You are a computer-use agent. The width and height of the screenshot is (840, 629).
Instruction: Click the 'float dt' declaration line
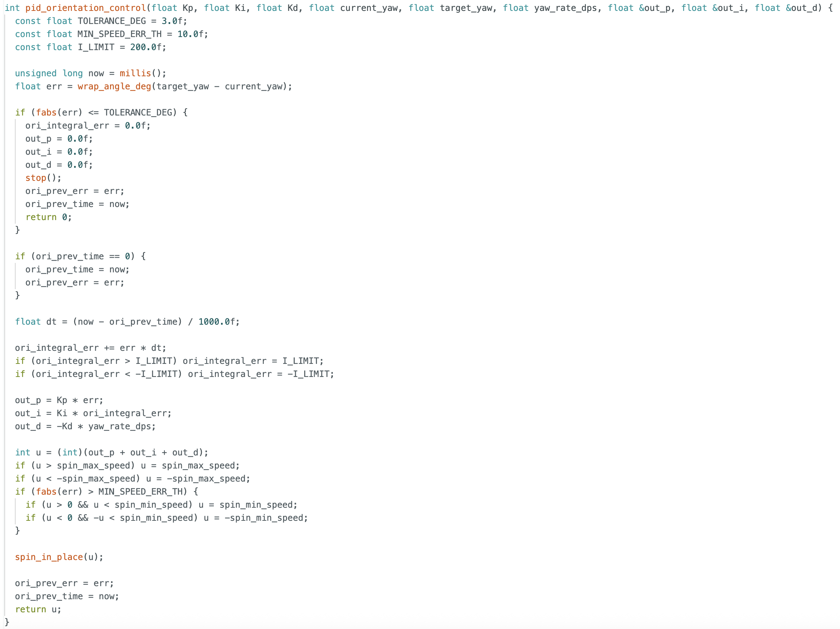[x=127, y=322]
